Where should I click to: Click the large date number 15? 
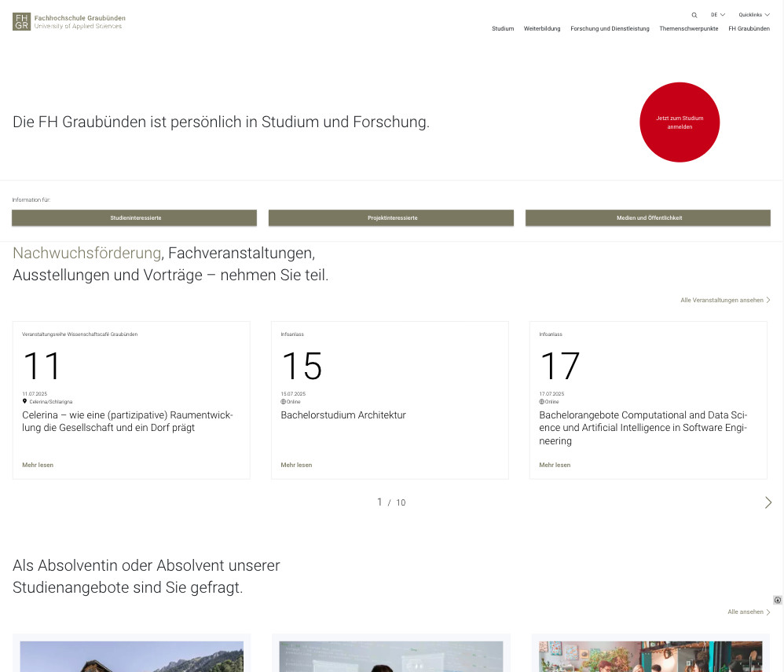point(302,366)
